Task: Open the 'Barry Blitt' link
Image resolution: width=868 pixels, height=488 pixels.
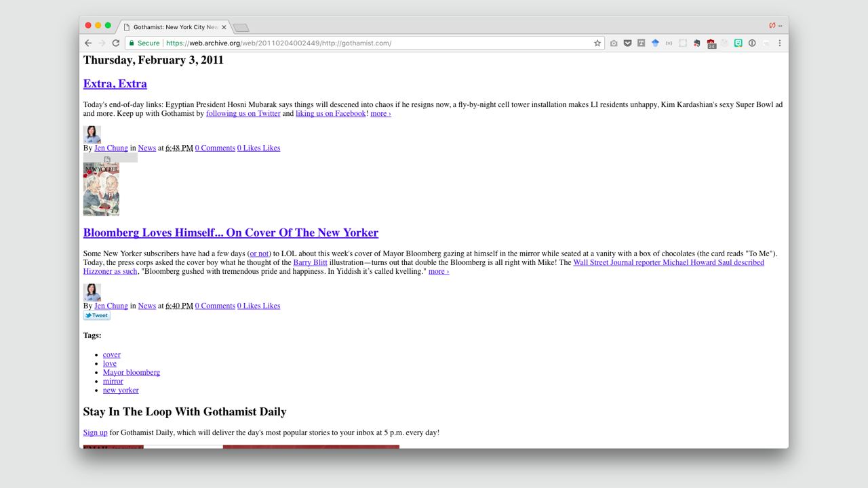Action: coord(310,262)
